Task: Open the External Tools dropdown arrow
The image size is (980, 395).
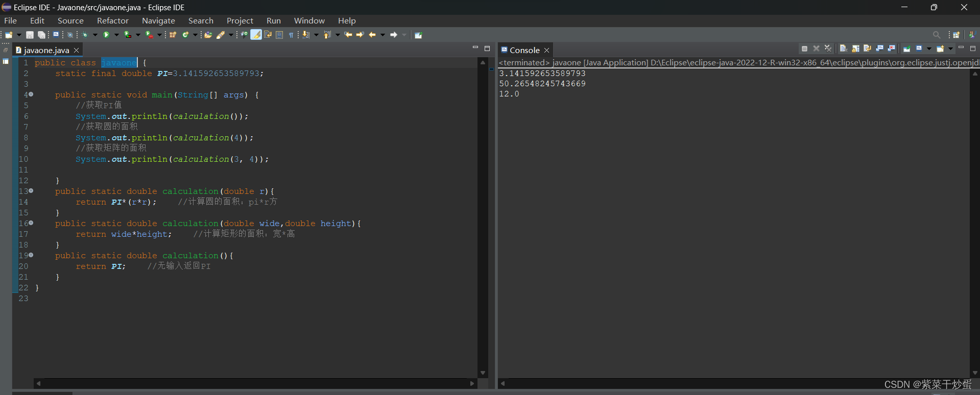Action: [x=159, y=35]
